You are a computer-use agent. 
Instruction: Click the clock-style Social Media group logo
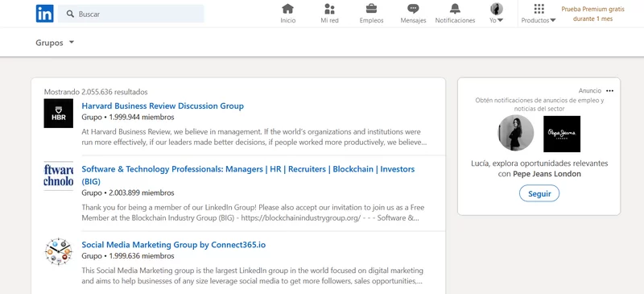pyautogui.click(x=58, y=251)
